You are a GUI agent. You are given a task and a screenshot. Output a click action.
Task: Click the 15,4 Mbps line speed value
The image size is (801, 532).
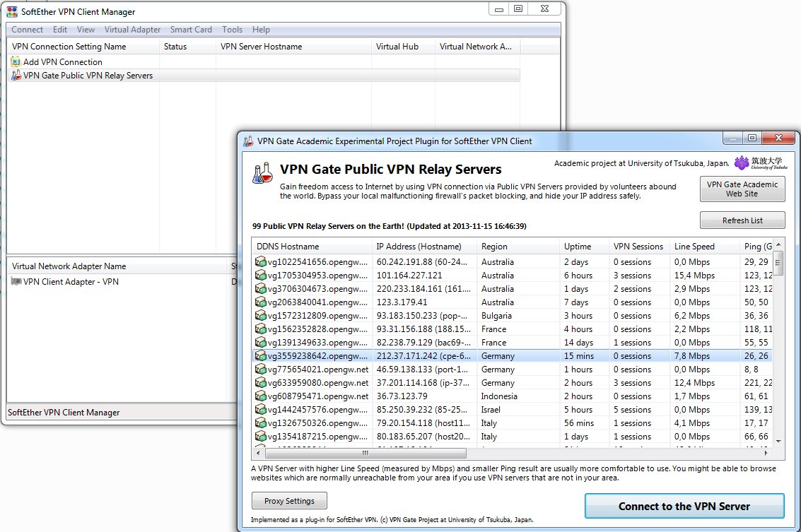pyautogui.click(x=694, y=276)
